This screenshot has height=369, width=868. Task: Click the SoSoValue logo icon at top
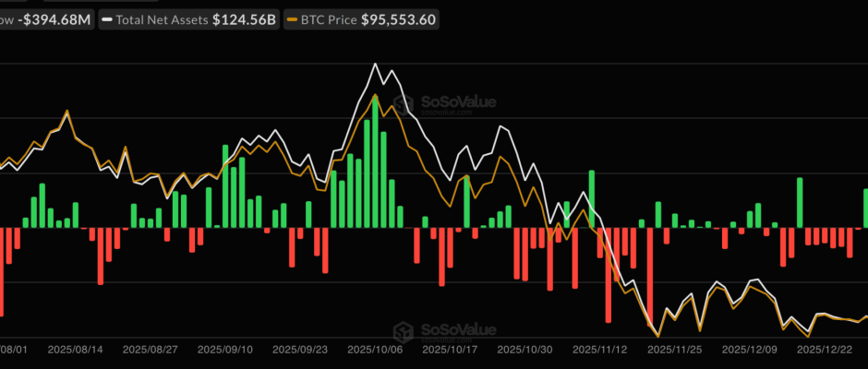pyautogui.click(x=402, y=102)
